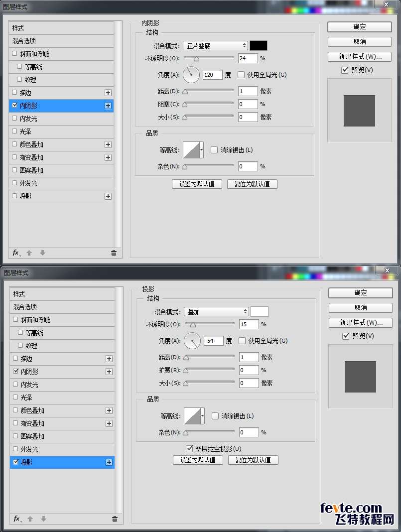The width and height of the screenshot is (401, 532).
Task: Select 样式 in upper dialog list
Action: point(61,28)
